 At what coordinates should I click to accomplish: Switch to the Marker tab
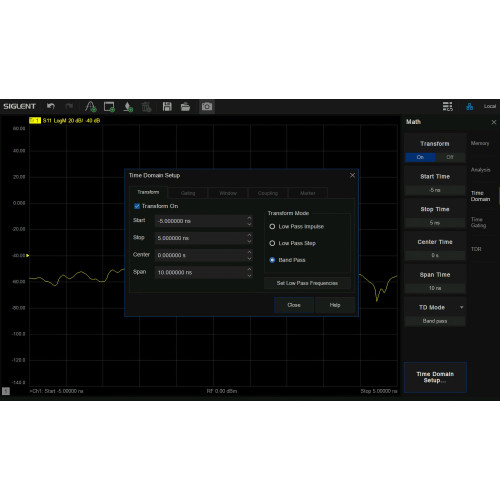[307, 193]
